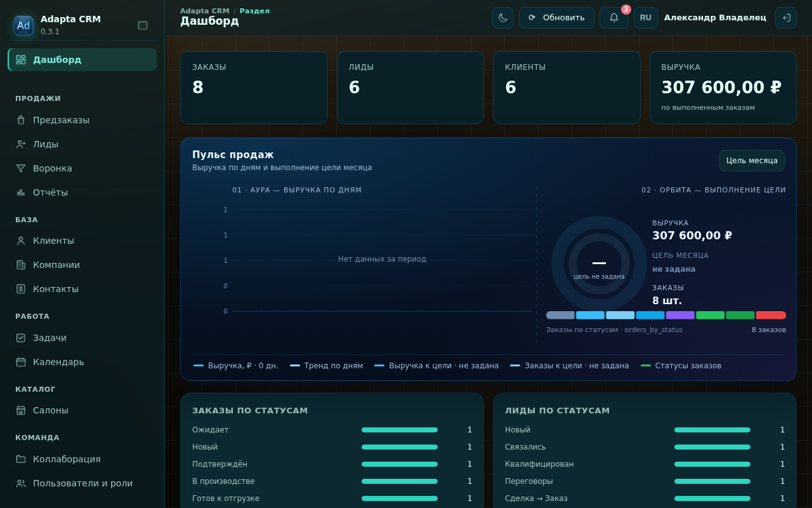Screen dimensions: 812x508
Task: Click the Квалифицирован lead status bar
Action: [x=712, y=464]
